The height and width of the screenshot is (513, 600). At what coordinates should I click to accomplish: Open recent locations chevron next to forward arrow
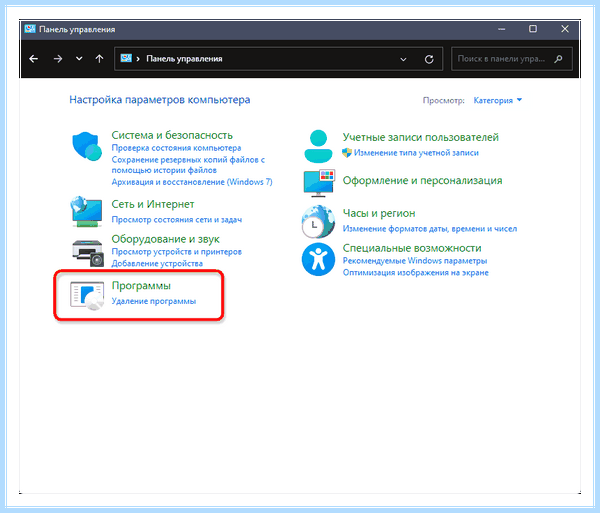(x=79, y=59)
